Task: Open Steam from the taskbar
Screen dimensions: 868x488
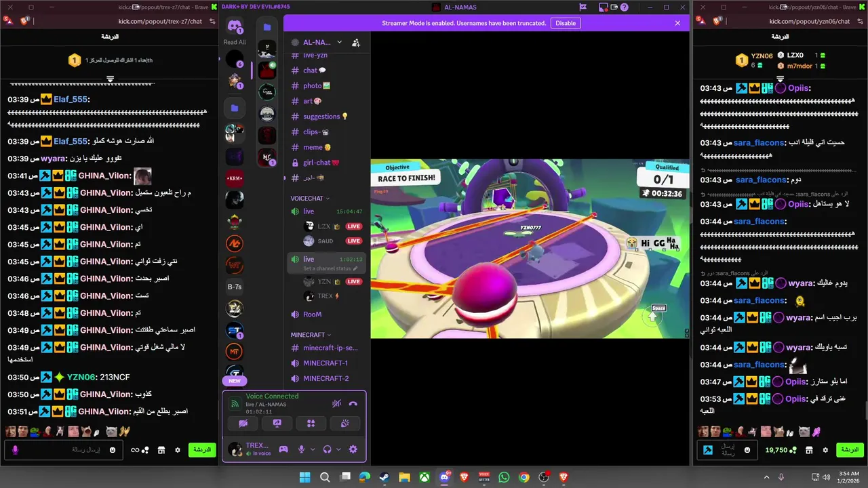Action: [384, 477]
